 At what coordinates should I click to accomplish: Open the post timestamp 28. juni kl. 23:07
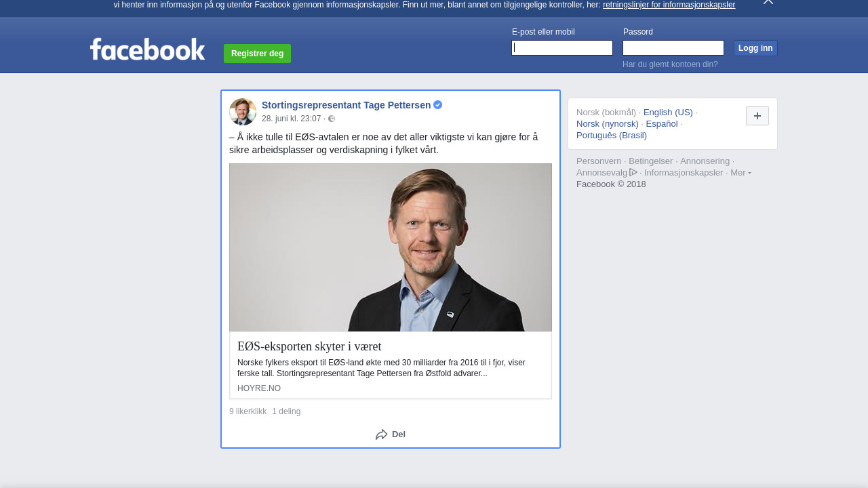(291, 119)
